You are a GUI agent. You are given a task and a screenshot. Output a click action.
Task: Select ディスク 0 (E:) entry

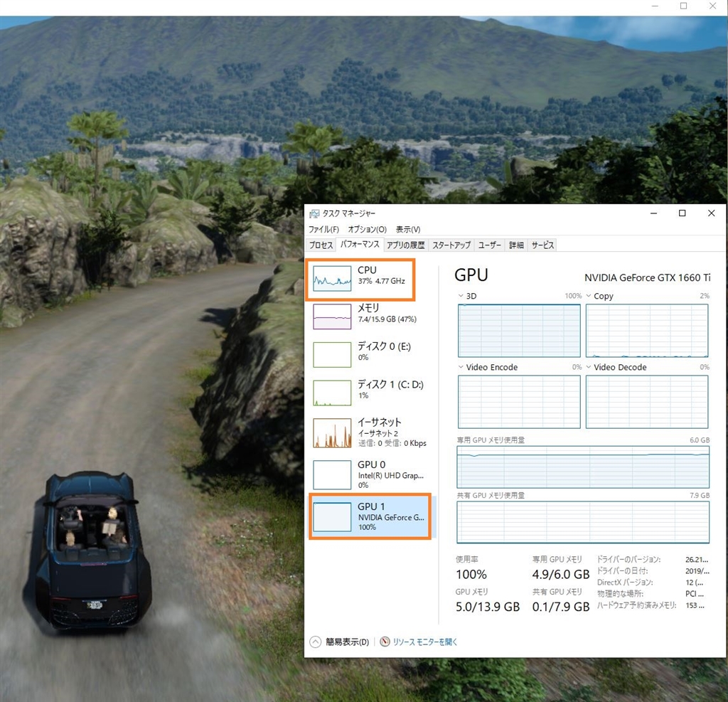pyautogui.click(x=370, y=354)
